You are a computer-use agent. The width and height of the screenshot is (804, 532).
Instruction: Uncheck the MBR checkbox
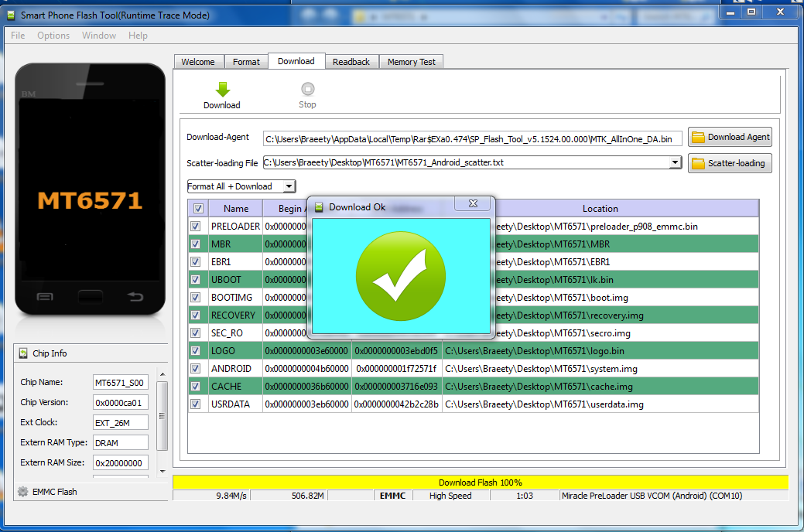[x=195, y=244]
